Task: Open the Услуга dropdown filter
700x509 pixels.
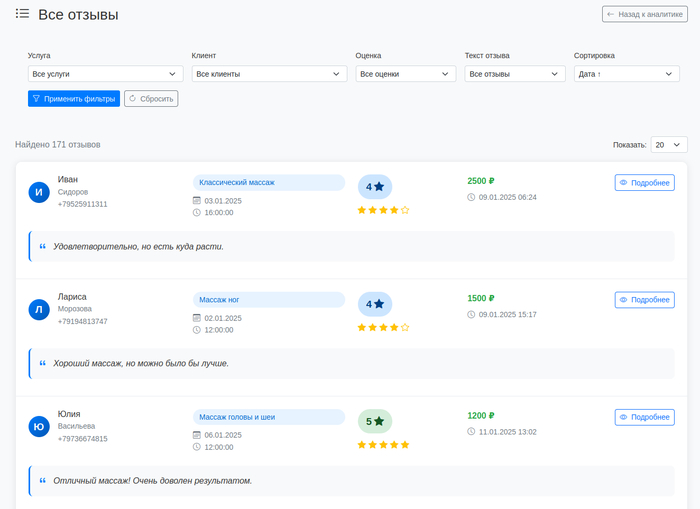Action: pos(105,74)
